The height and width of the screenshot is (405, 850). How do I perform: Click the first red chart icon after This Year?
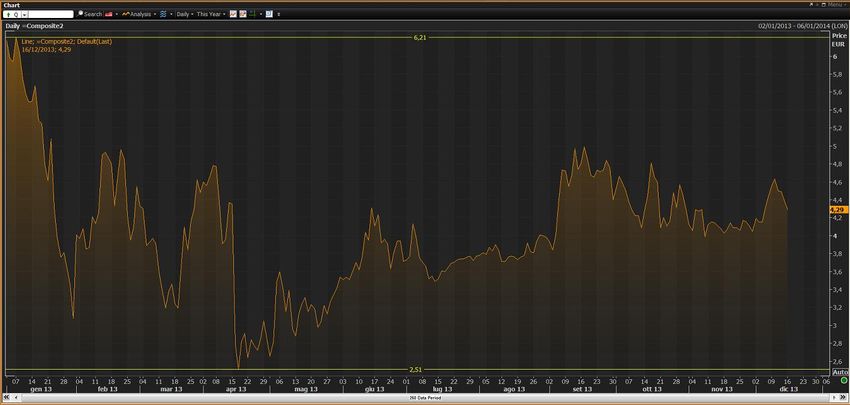[x=233, y=15]
